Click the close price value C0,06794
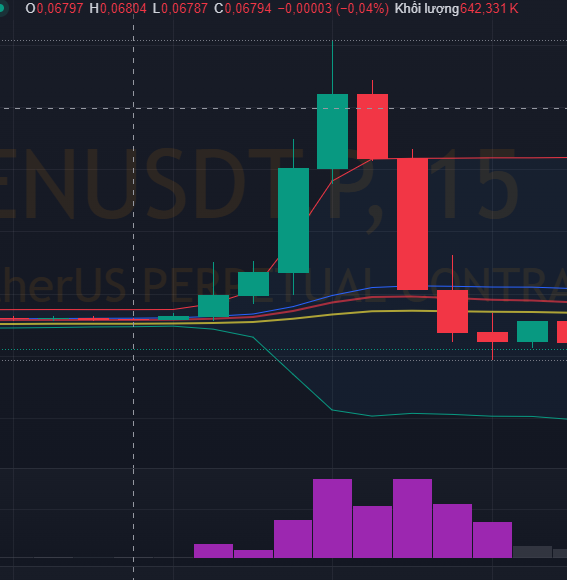This screenshot has width=567, height=580. pyautogui.click(x=243, y=9)
